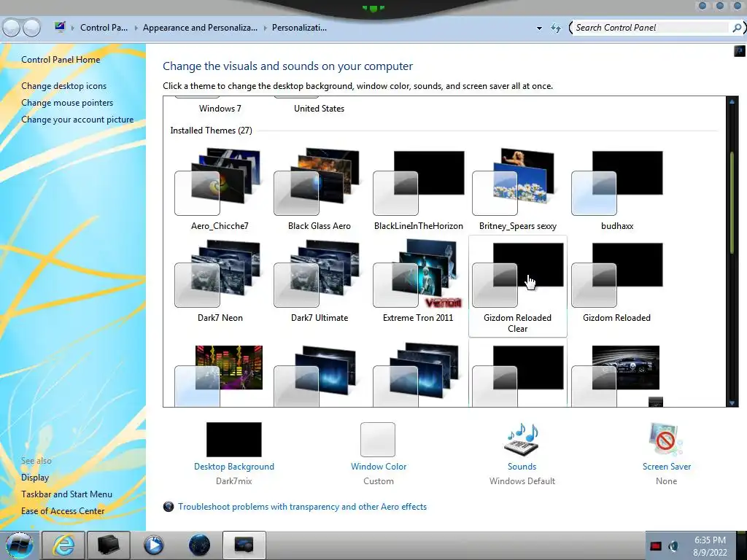Select the Dark7 Ultimate theme
Viewport: 747px width, 560px height.
320,282
